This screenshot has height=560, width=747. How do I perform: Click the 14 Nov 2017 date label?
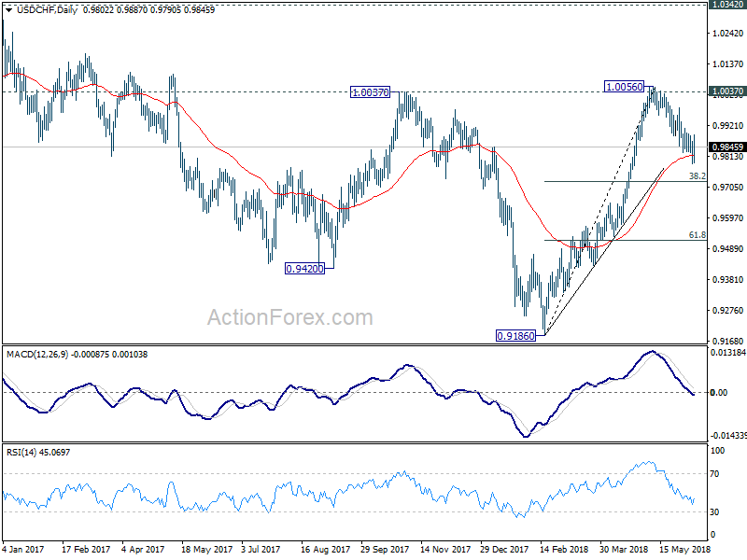click(x=445, y=549)
